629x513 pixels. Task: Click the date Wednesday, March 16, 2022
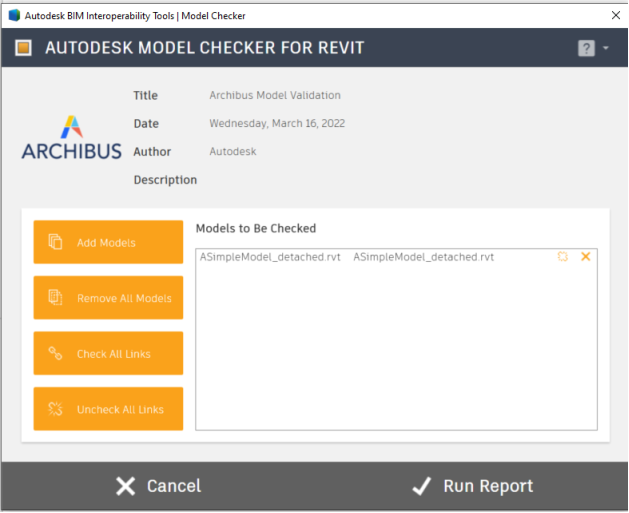277,124
